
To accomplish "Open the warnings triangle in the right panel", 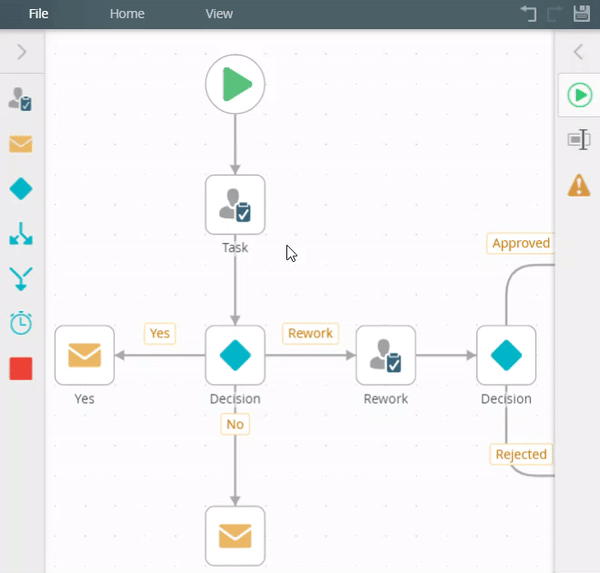I will point(579,185).
